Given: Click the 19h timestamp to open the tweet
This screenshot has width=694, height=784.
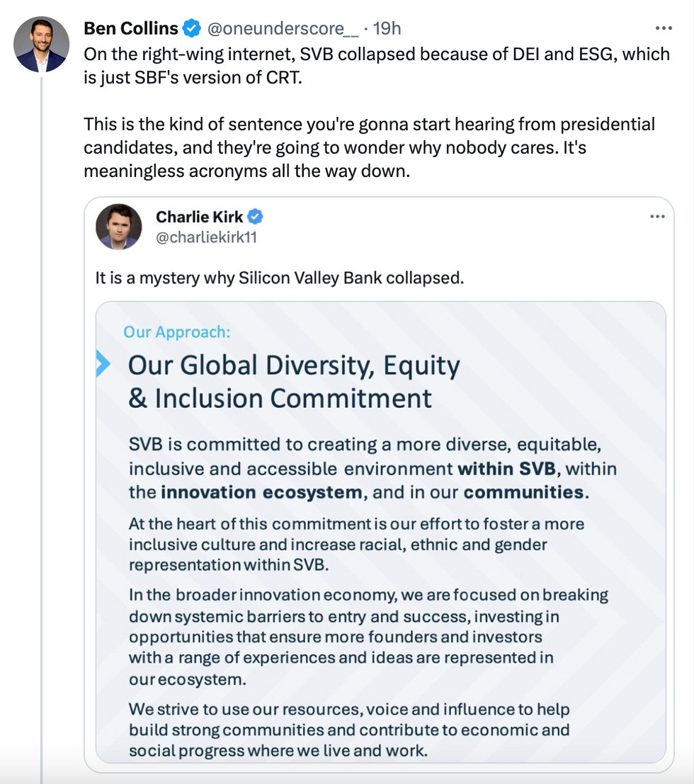Looking at the screenshot, I should pyautogui.click(x=386, y=28).
